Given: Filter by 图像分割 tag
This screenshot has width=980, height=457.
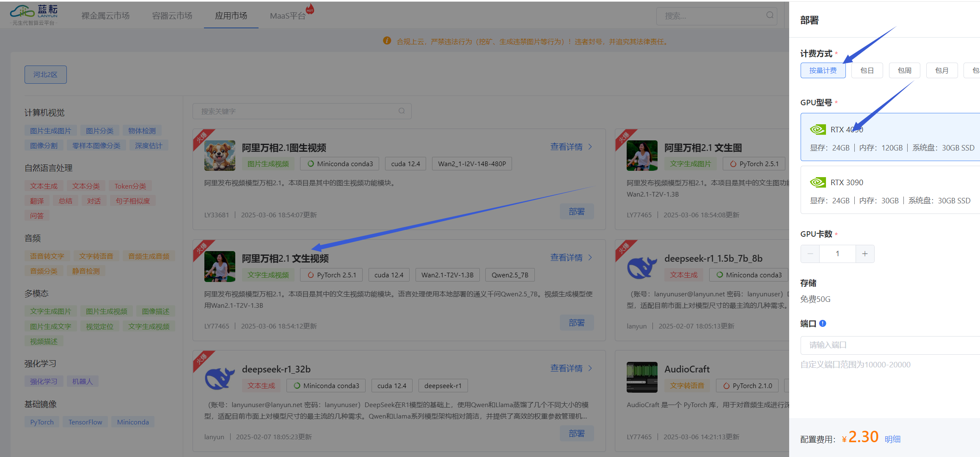Looking at the screenshot, I should tap(44, 145).
